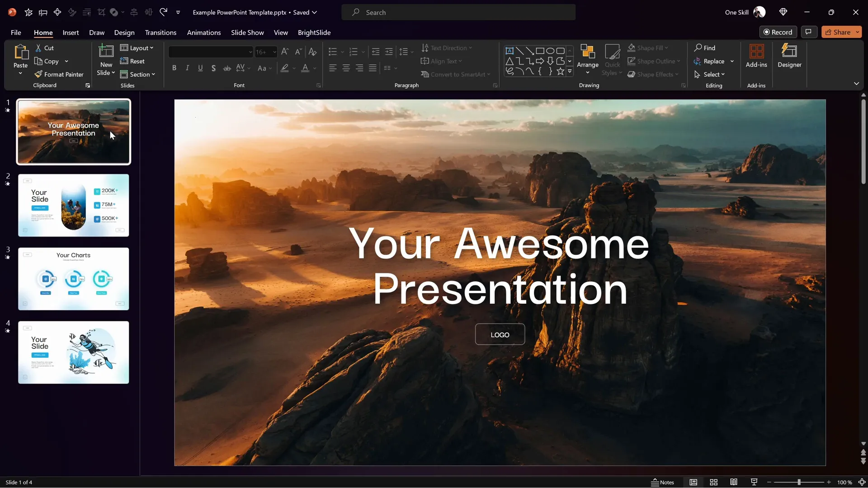The image size is (868, 488).
Task: Toggle Align Left paragraph alignment
Action: 333,68
